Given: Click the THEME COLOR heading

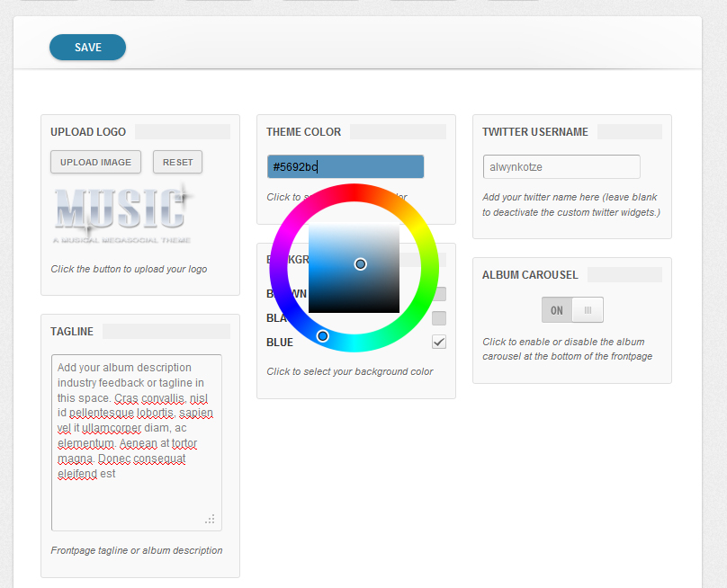Looking at the screenshot, I should coord(304,132).
